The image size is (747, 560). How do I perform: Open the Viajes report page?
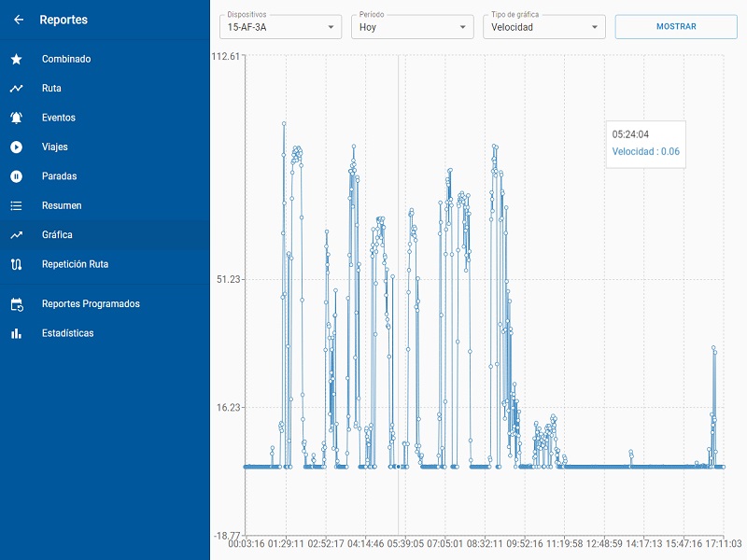click(x=55, y=147)
